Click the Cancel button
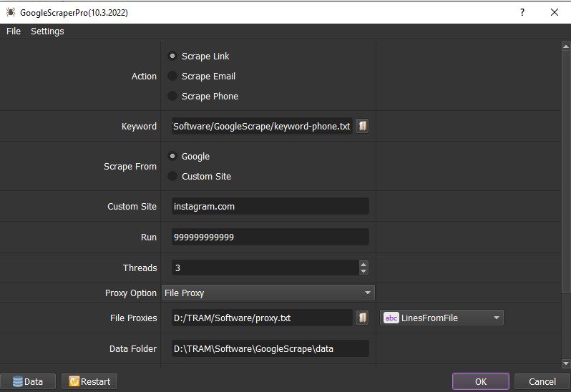 pos(542,381)
